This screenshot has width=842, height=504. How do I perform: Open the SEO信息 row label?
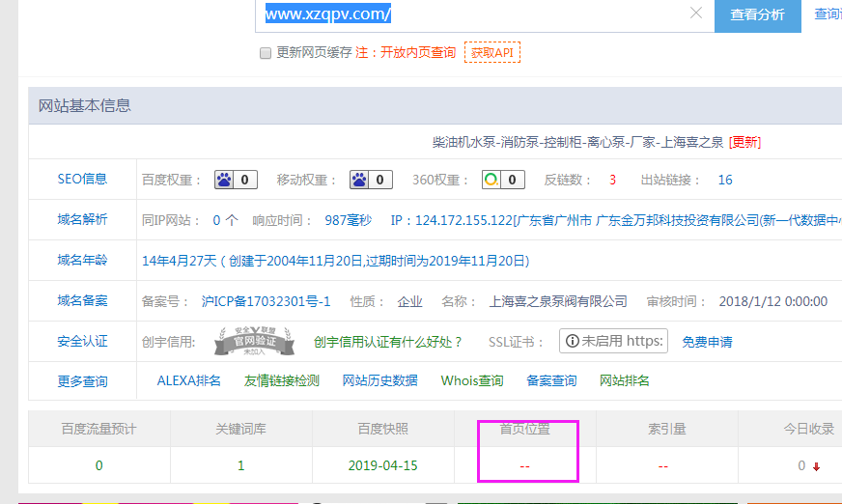(x=82, y=180)
